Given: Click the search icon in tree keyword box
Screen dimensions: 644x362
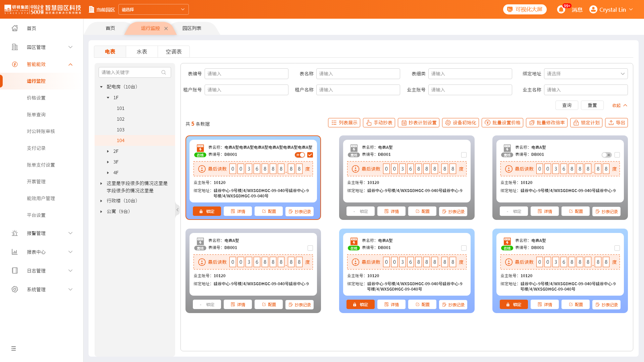Looking at the screenshot, I should point(164,72).
